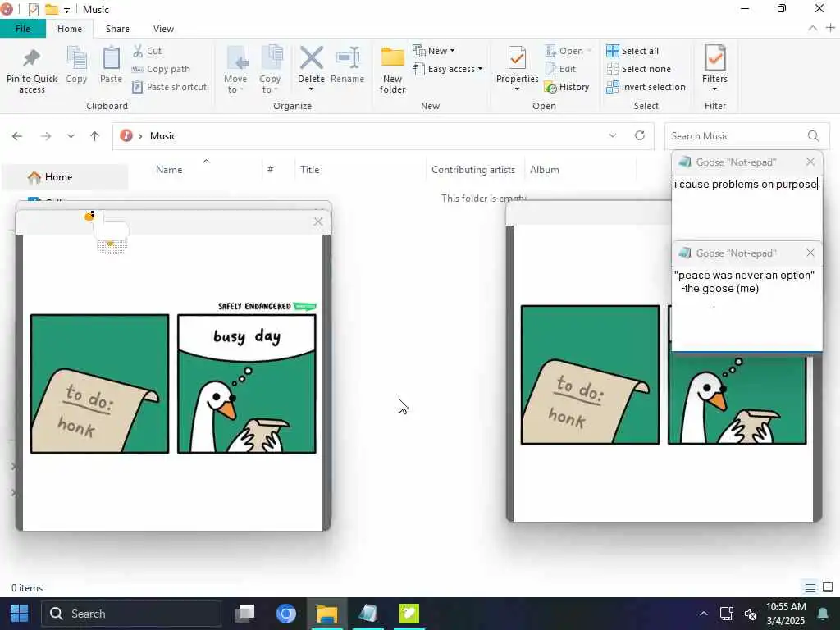Click the white goose on the popup
Viewport: 840px width, 630px height.
pos(107,231)
